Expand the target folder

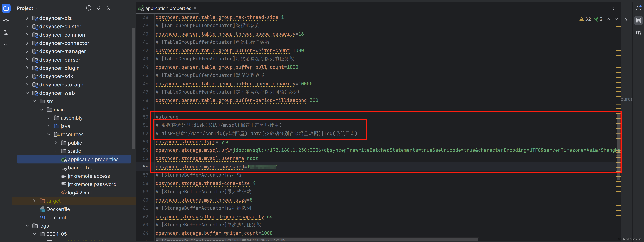click(34, 201)
